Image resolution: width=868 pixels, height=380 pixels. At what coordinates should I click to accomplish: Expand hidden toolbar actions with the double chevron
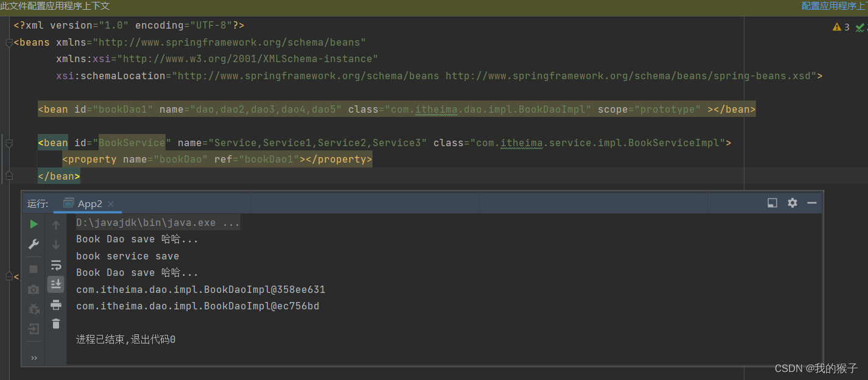coord(33,357)
